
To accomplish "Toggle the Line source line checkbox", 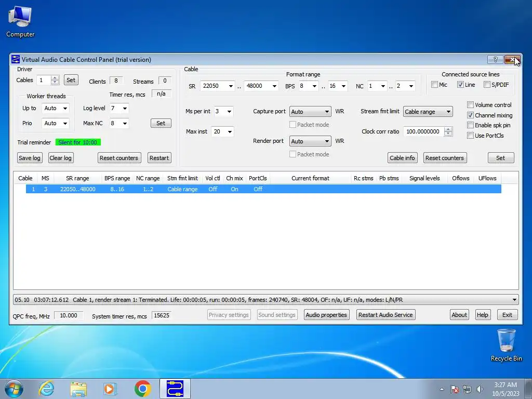I will (460, 85).
